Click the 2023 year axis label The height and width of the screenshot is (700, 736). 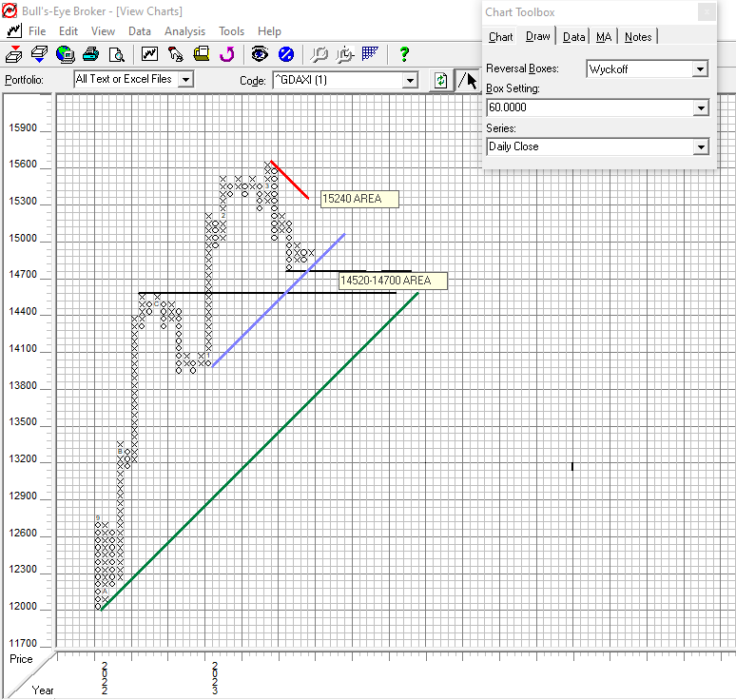(215, 678)
